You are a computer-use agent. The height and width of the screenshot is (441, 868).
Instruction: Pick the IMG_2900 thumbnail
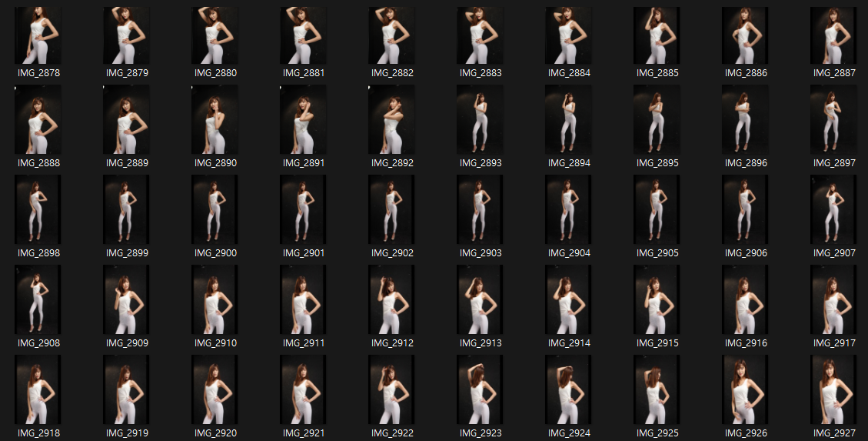point(215,209)
